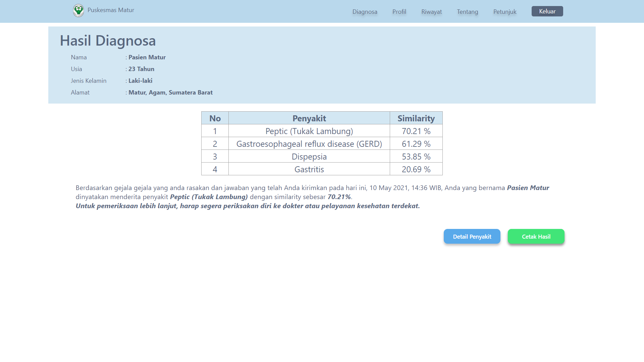Open the Diagnosa menu item

coord(365,12)
